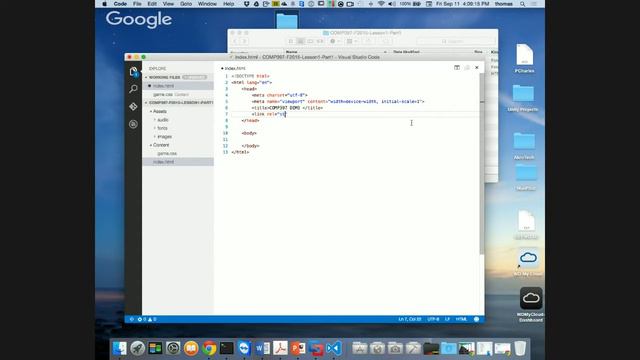Open the Search view in the activity bar
Viewport: 640px width, 360px height.
click(133, 89)
